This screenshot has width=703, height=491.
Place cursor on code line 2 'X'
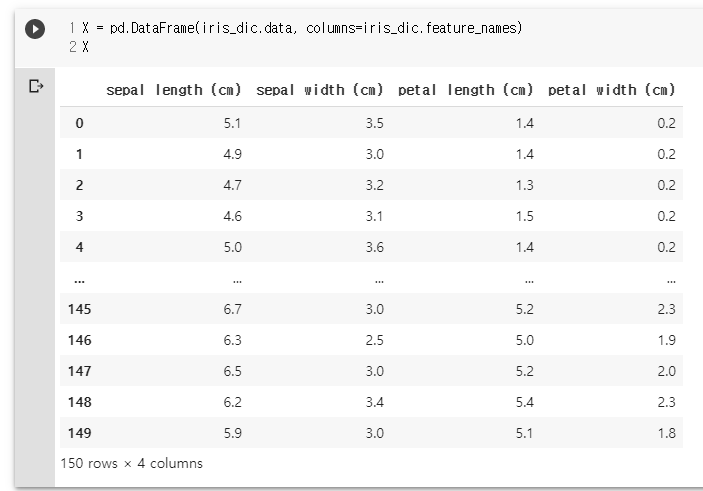[85, 47]
